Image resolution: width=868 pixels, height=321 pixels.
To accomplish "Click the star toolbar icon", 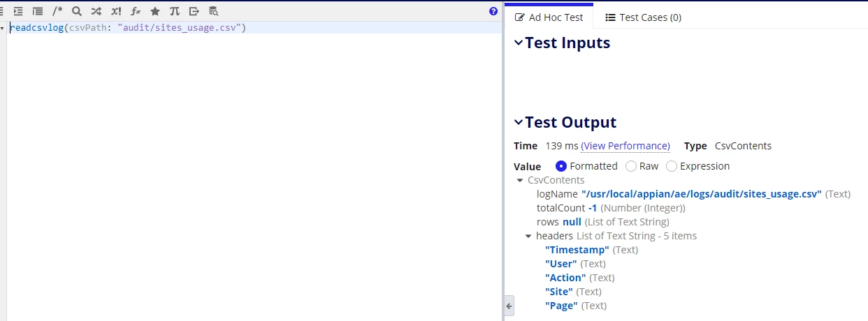I will [x=155, y=11].
